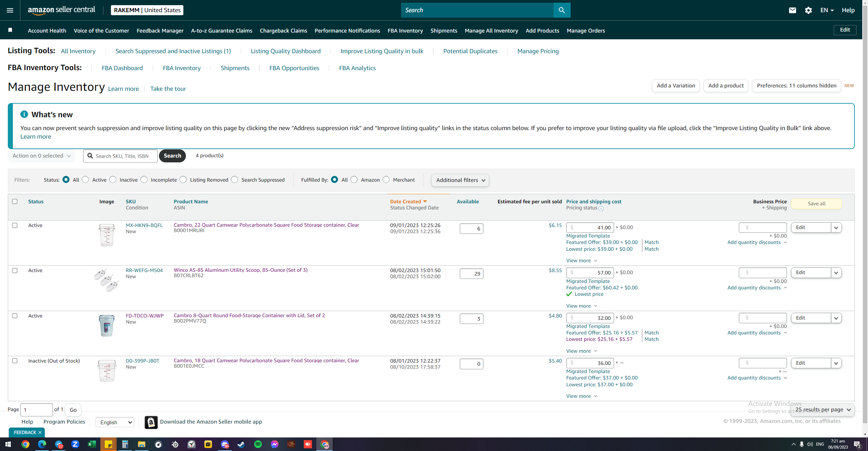Image resolution: width=868 pixels, height=451 pixels.
Task: Click the Add a product button
Action: click(726, 86)
